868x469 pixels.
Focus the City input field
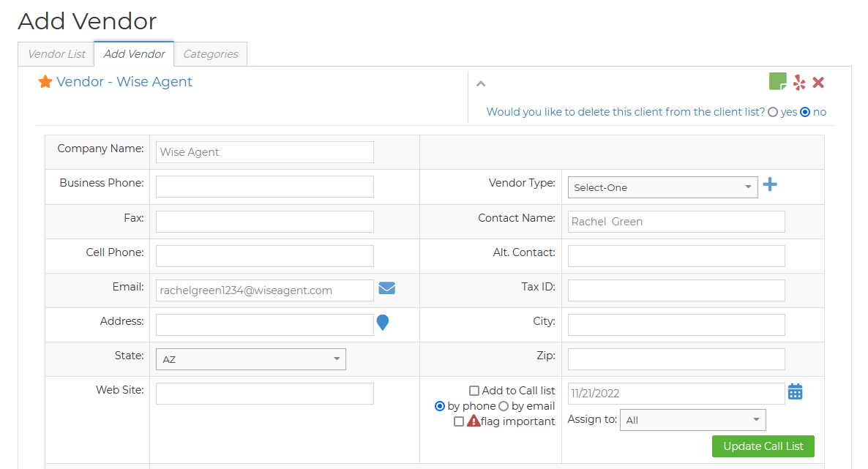click(676, 324)
